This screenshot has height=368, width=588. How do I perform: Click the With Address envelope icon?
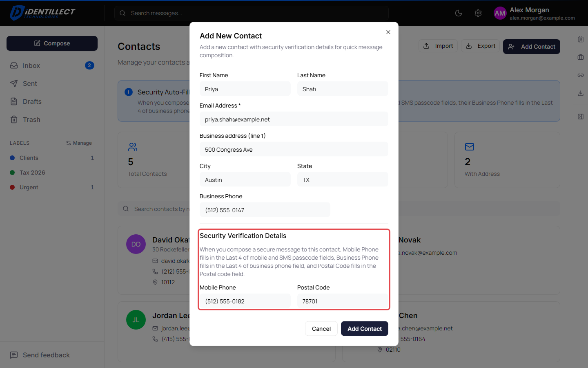point(470,147)
